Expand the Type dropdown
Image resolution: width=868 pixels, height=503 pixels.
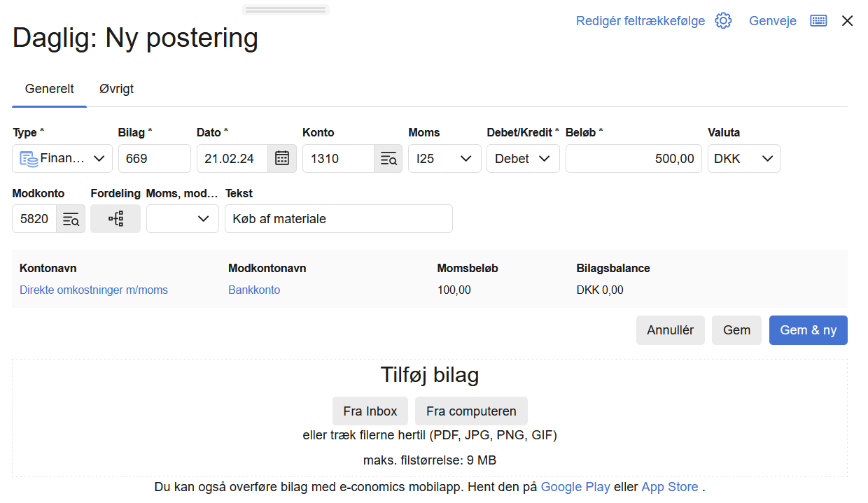tap(62, 158)
